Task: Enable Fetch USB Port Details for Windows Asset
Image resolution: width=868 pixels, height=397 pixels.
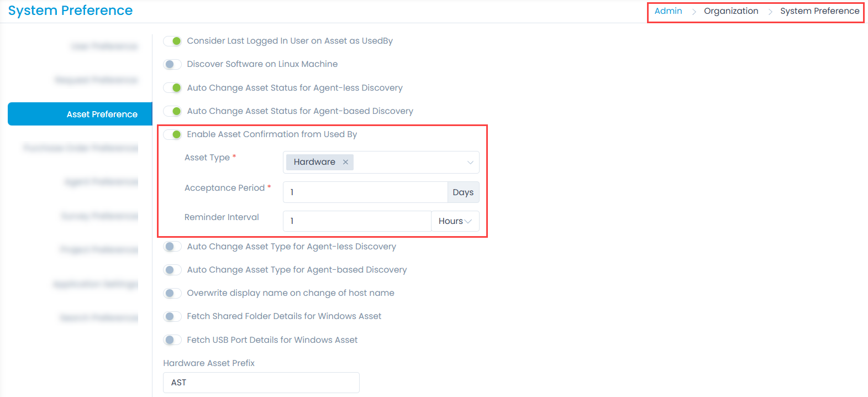Action: [x=172, y=340]
